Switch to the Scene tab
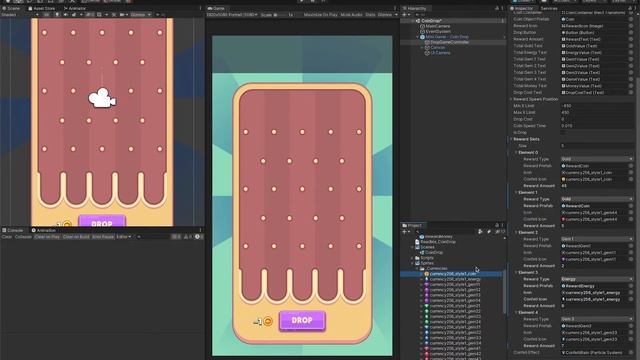The height and width of the screenshot is (360, 640). tap(11, 8)
